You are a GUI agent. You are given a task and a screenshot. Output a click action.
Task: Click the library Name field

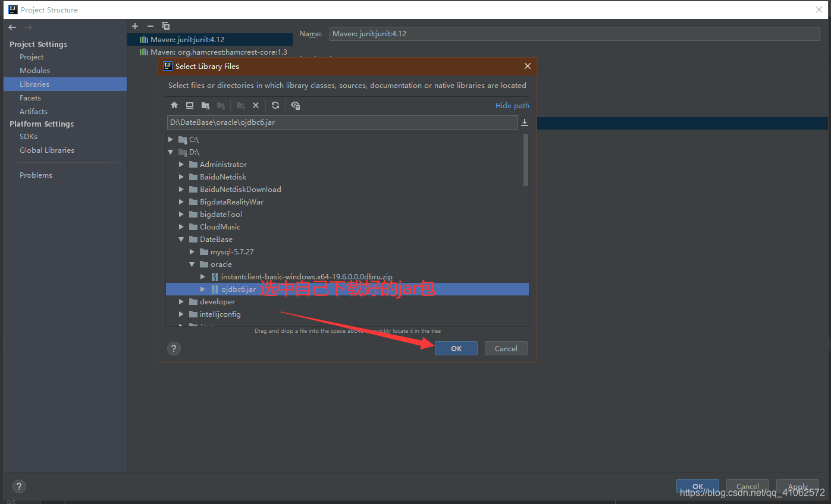575,34
